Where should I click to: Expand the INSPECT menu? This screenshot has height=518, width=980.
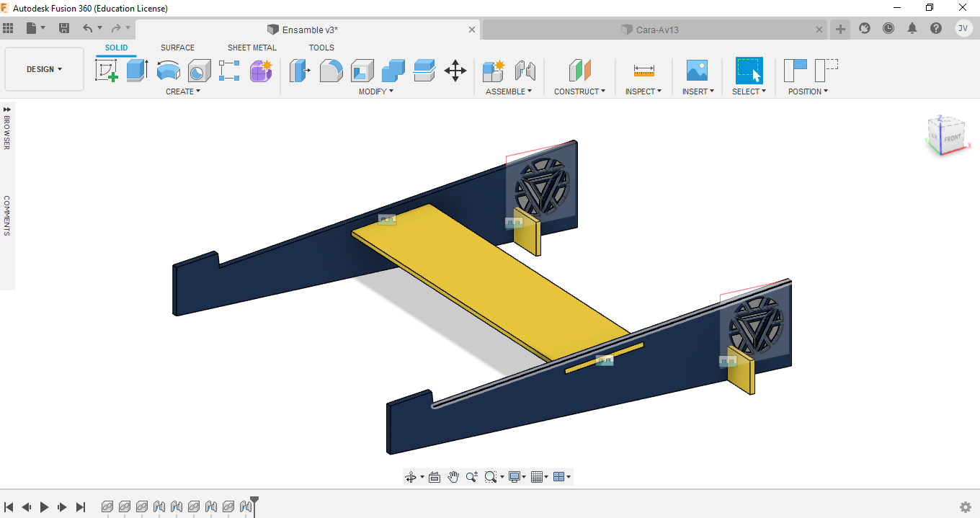pyautogui.click(x=643, y=91)
